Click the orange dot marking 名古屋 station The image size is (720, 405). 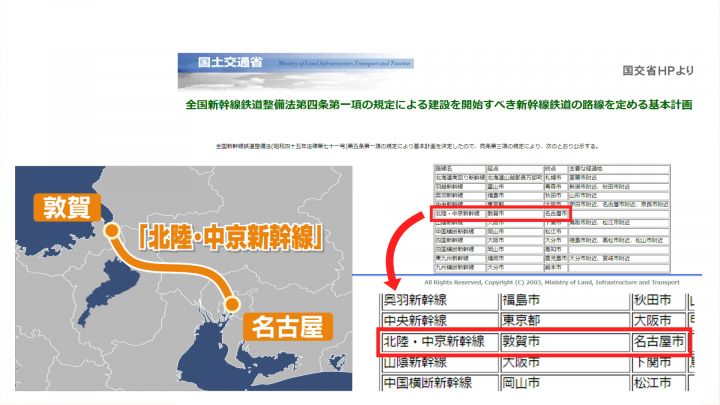(x=232, y=304)
